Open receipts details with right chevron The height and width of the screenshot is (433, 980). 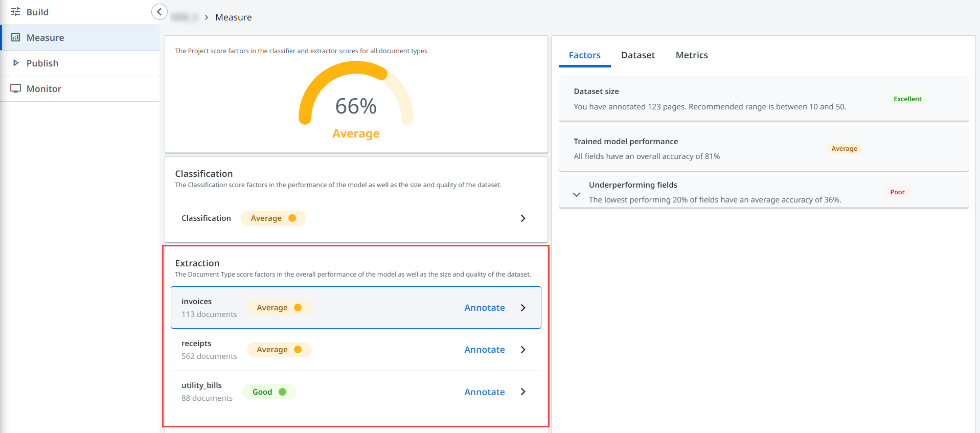click(x=523, y=350)
